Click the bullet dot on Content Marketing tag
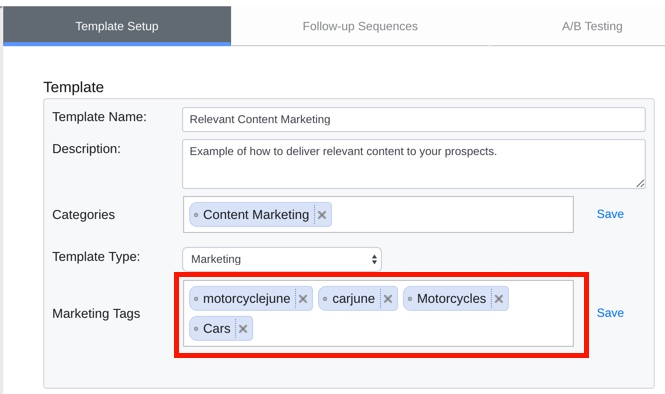 point(196,215)
